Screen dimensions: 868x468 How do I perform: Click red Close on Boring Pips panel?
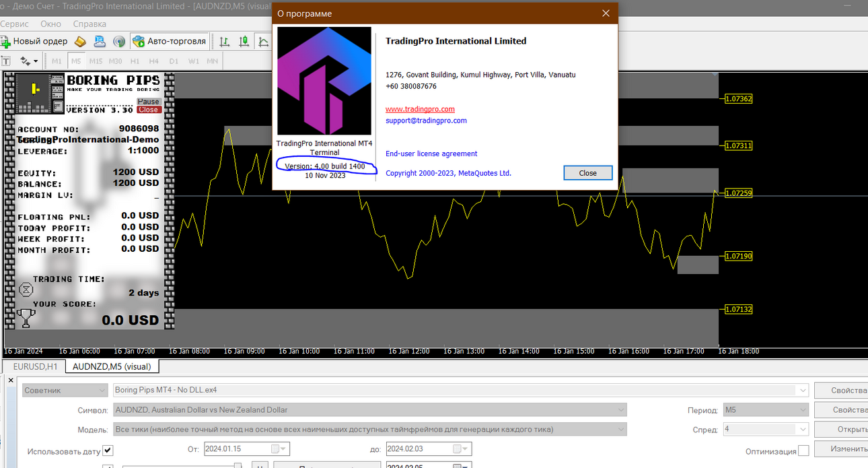[x=148, y=110]
